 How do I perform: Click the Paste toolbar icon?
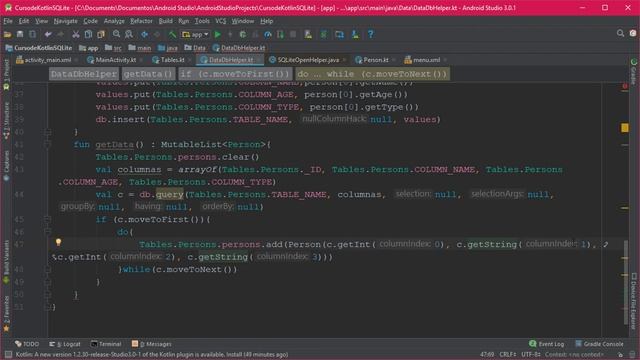point(101,35)
